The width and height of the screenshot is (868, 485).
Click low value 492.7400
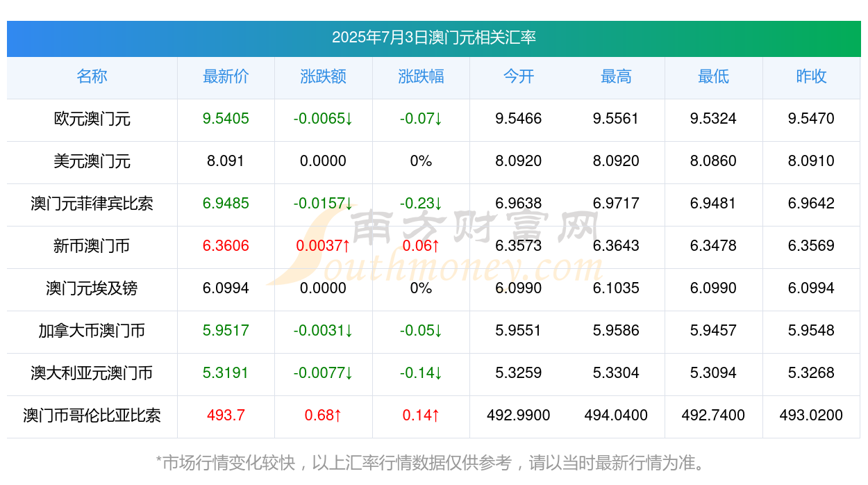click(x=713, y=416)
